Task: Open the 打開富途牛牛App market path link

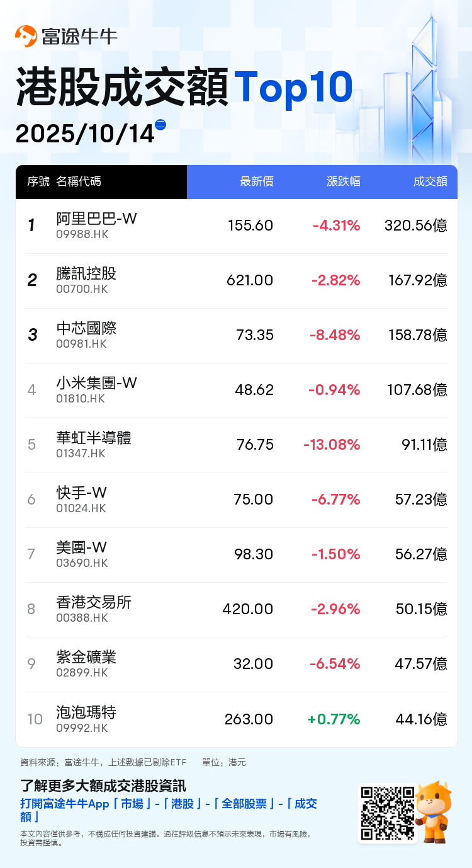Action: point(168,810)
